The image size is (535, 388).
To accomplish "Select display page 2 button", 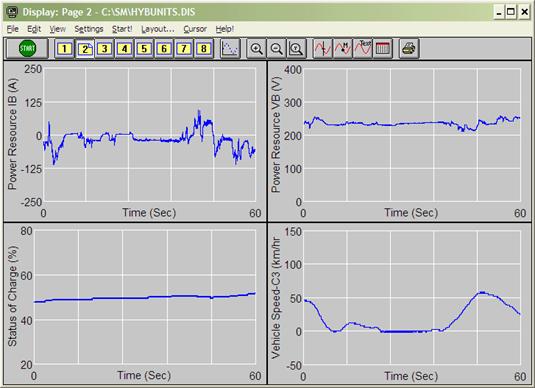I will pyautogui.click(x=85, y=49).
